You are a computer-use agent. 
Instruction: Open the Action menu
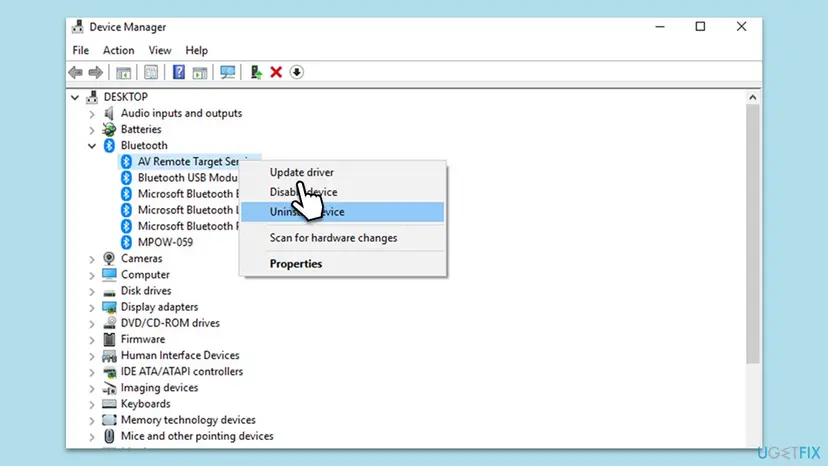118,50
